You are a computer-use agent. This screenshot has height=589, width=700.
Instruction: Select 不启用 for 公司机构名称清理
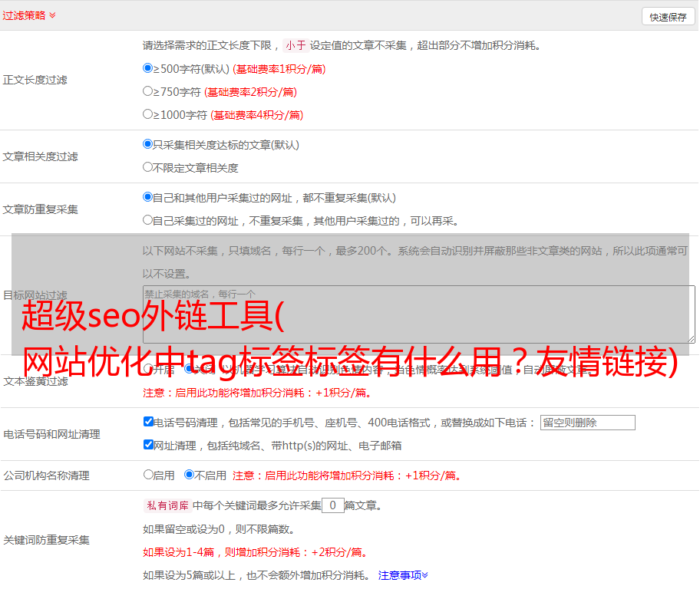click(x=190, y=475)
